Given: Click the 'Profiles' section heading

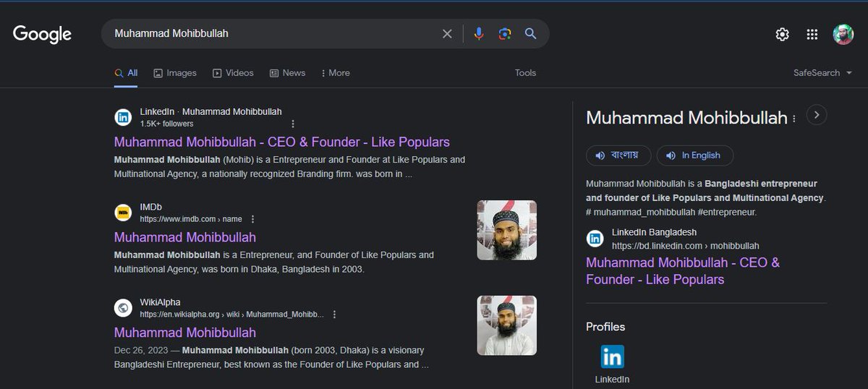Looking at the screenshot, I should tap(605, 327).
